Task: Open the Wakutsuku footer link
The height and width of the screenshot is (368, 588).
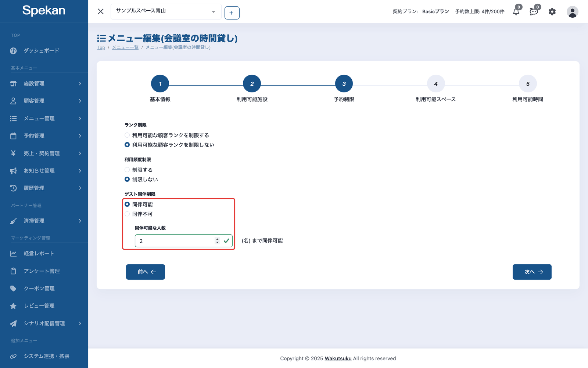Action: point(338,358)
